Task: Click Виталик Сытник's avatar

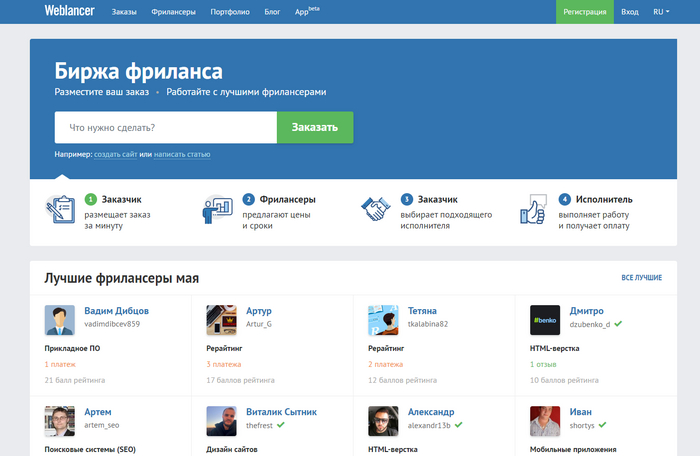Action: point(221,421)
